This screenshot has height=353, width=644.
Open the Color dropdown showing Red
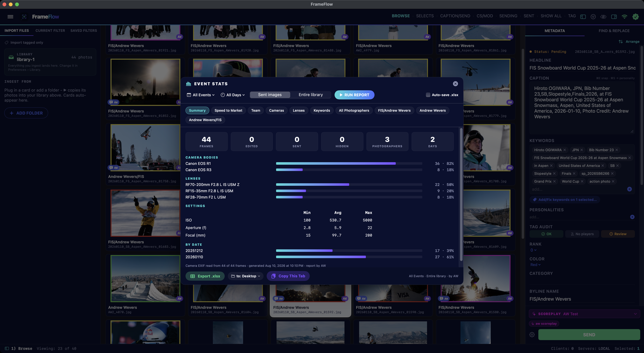pos(535,265)
